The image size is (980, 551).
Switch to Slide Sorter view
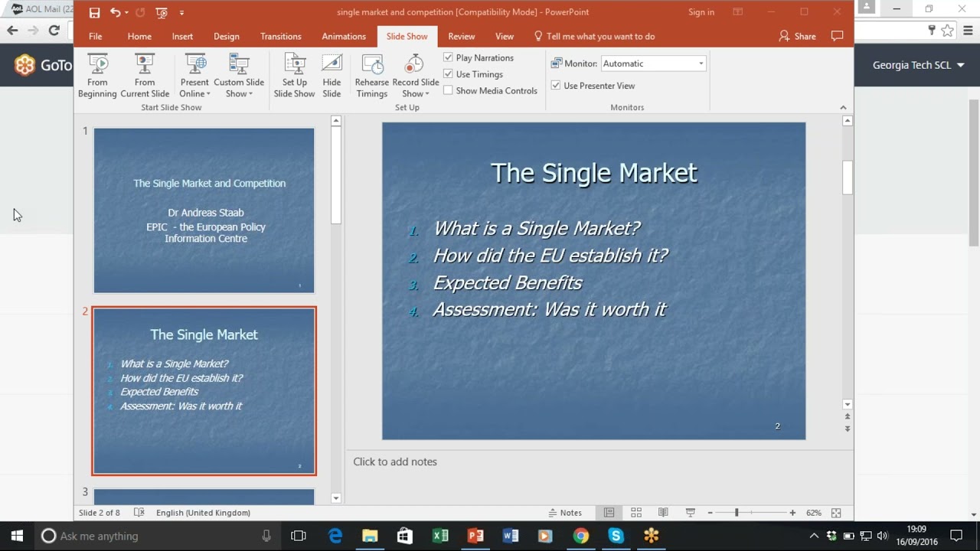[x=636, y=513]
